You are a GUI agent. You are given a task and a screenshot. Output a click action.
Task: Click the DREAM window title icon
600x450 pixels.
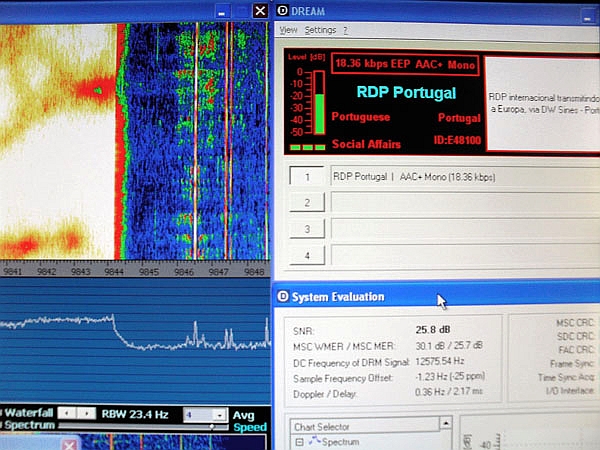(x=282, y=10)
